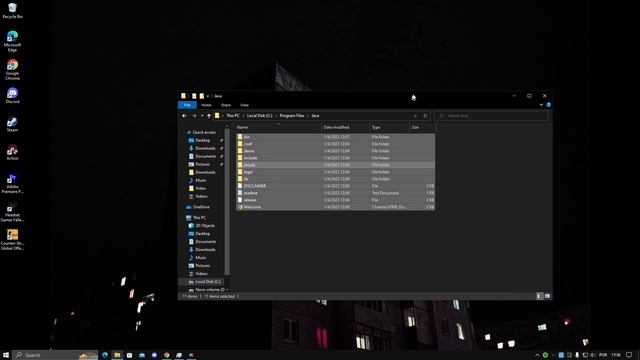The width and height of the screenshot is (640, 360).
Task: Switch to details view in the status bar
Action: point(539,296)
